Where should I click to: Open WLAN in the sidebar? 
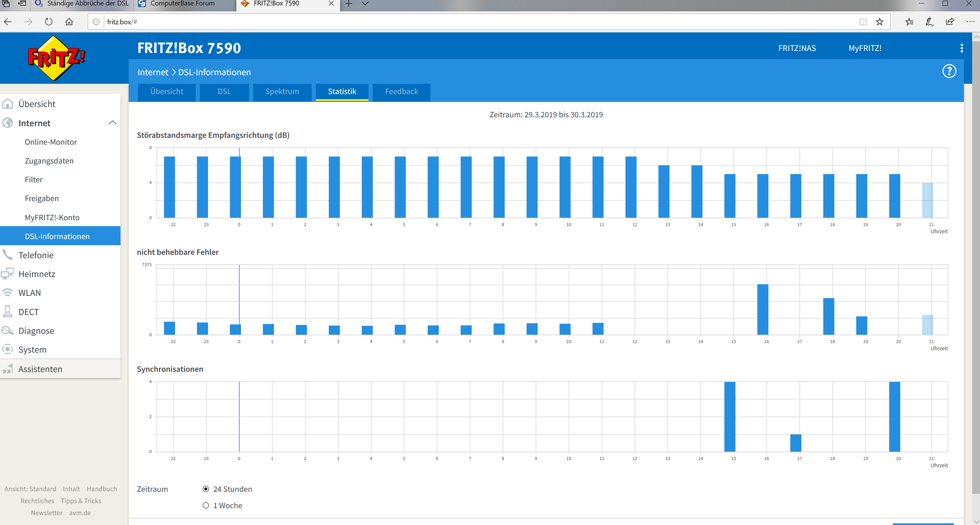[29, 293]
